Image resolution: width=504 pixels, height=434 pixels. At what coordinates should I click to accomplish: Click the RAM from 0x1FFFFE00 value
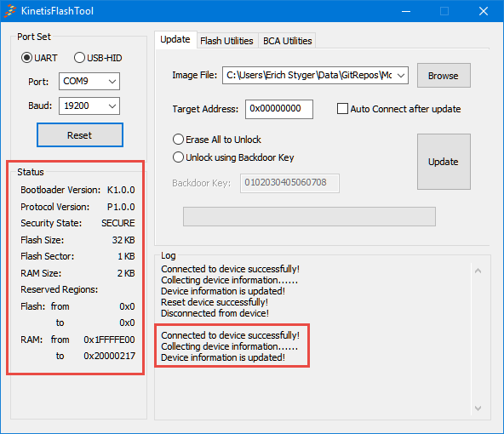tap(109, 340)
